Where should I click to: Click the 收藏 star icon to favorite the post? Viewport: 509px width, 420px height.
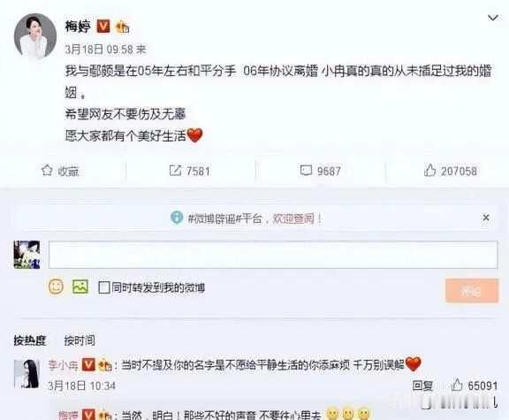47,170
